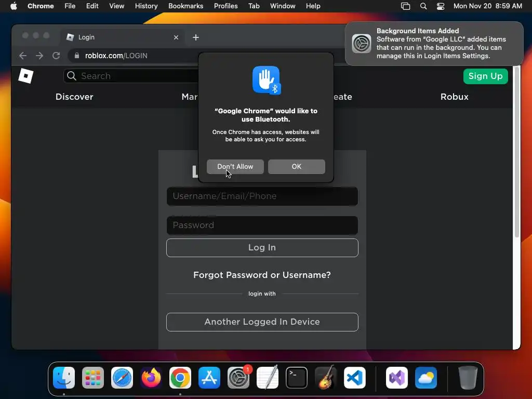The width and height of the screenshot is (532, 399).
Task: Open System Settings from the Dock
Action: point(238,378)
